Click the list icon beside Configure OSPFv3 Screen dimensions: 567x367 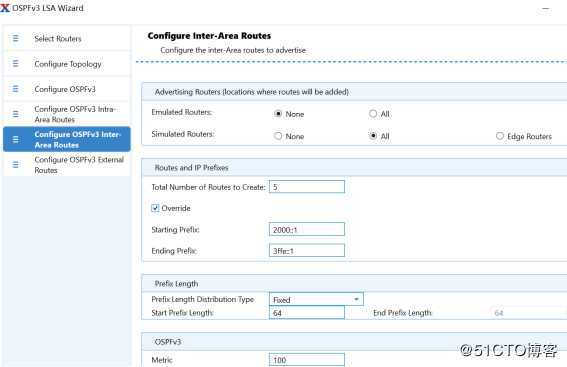(16, 89)
